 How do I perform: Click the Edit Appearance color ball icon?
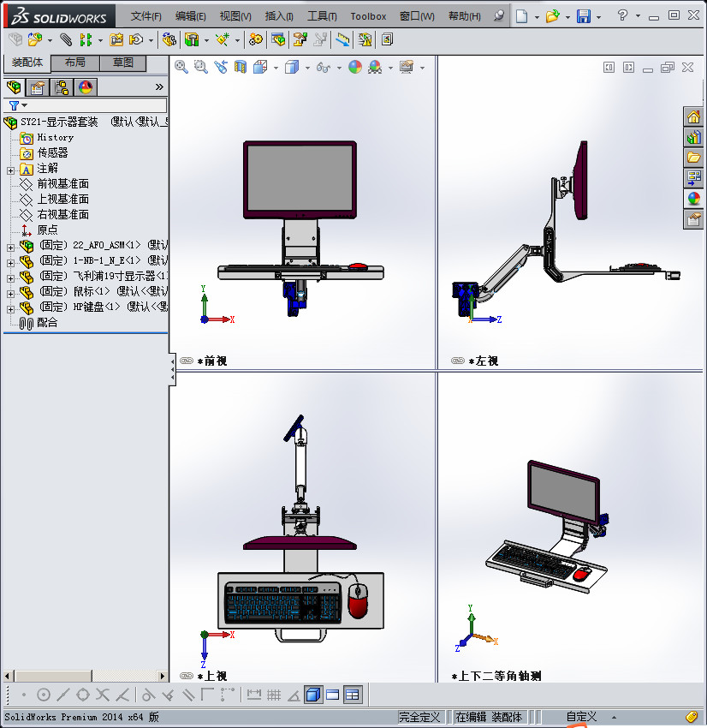[355, 68]
